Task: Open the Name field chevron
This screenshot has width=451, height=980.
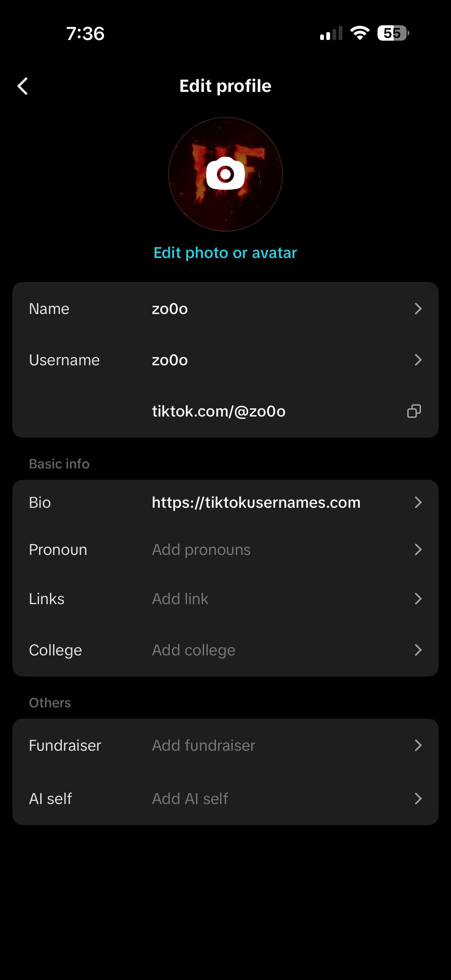Action: tap(418, 309)
